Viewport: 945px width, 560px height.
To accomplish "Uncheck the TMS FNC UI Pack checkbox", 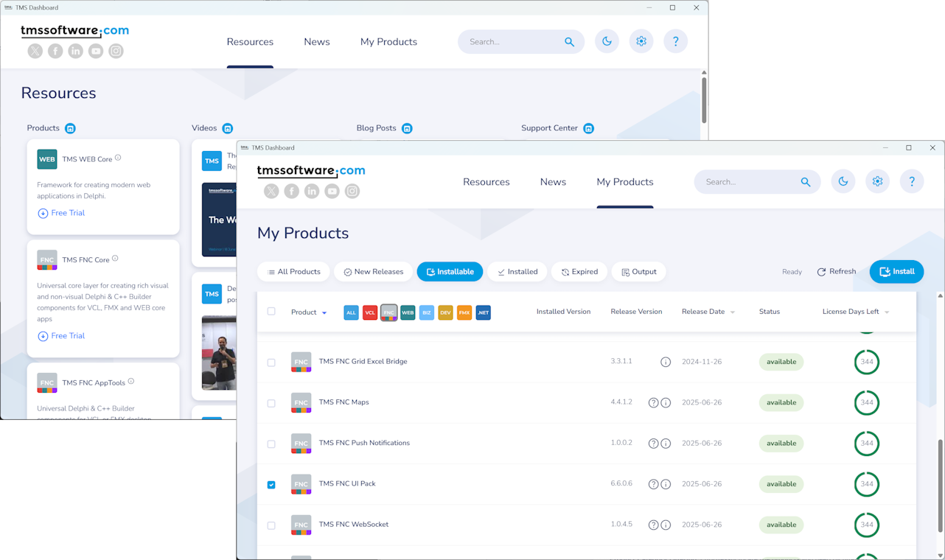I will click(271, 484).
